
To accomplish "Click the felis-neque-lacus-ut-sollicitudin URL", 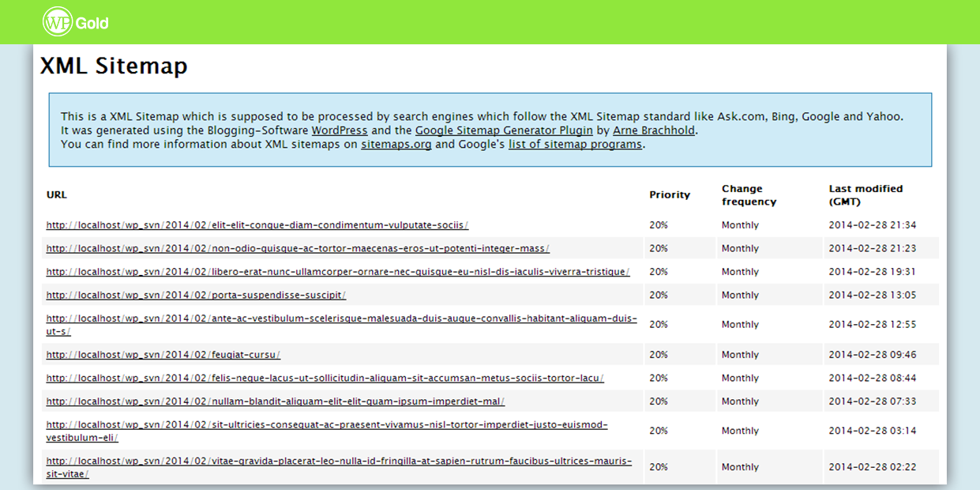I will pyautogui.click(x=325, y=378).
